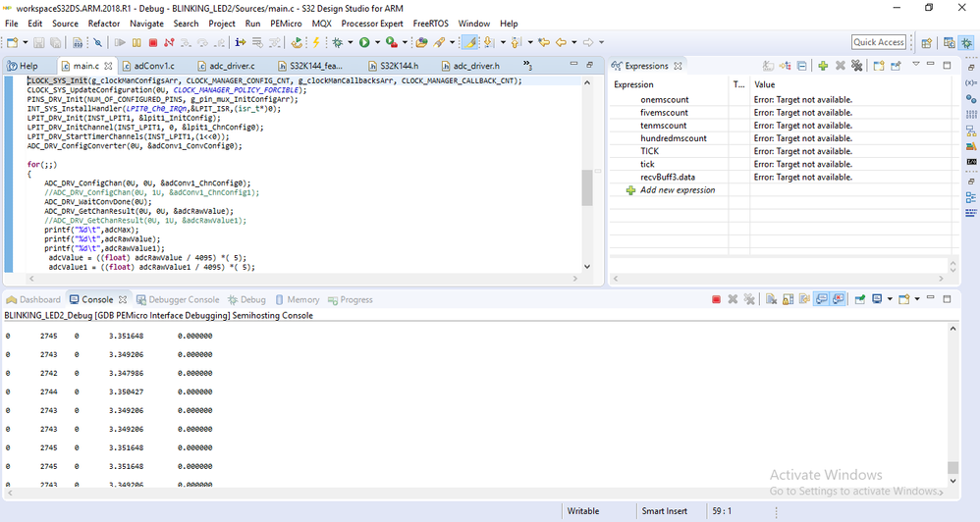The height and width of the screenshot is (522, 980).
Task: Toggle Instruction Stepping Mode icon
Action: pyautogui.click(x=240, y=42)
